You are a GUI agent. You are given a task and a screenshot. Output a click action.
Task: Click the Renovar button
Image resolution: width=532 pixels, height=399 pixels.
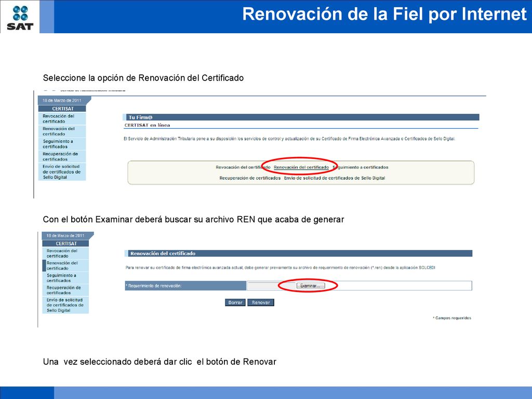tap(261, 302)
